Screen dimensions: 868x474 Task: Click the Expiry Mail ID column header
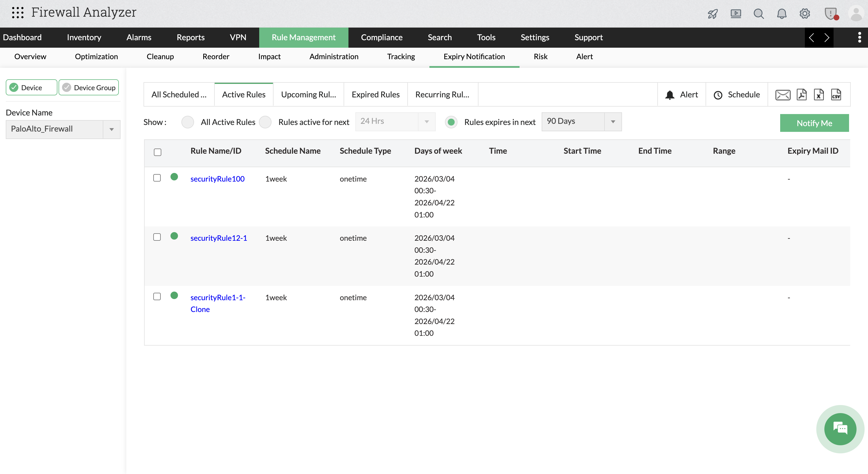click(812, 151)
